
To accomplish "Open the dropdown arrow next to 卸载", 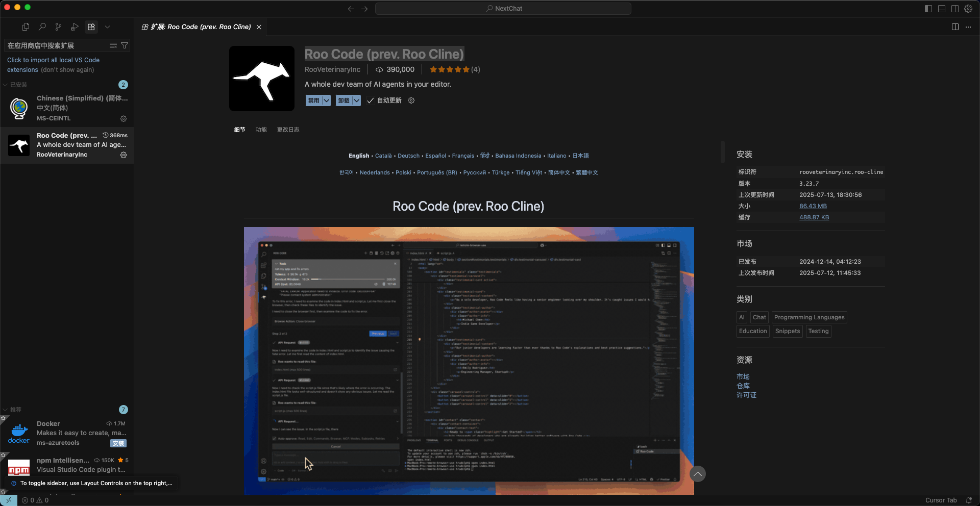I will pos(356,100).
